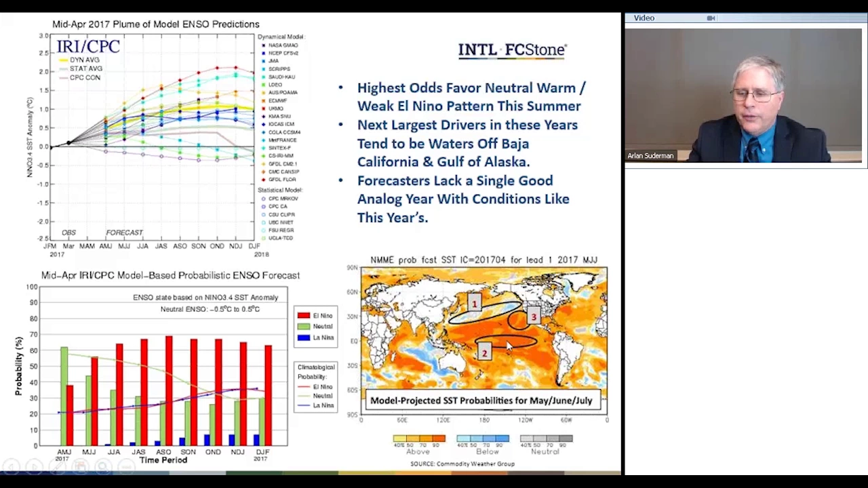This screenshot has width=868, height=488.
Task: Click the 'Statistical Model:' legend heading
Action: tap(280, 190)
